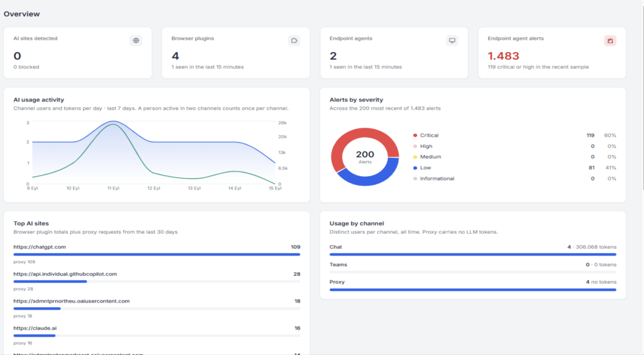This screenshot has height=355, width=644.
Task: Click the monitor icon on Endpoint agents card
Action: [452, 41]
